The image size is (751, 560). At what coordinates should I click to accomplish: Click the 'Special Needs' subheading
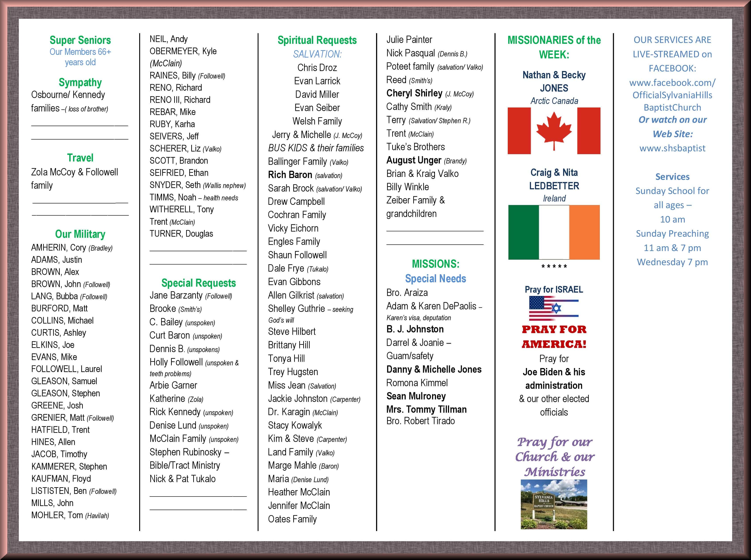(x=436, y=278)
